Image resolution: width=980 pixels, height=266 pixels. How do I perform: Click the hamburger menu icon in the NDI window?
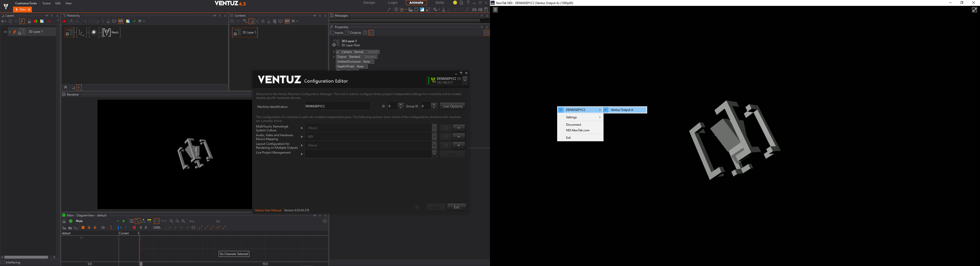(495, 10)
